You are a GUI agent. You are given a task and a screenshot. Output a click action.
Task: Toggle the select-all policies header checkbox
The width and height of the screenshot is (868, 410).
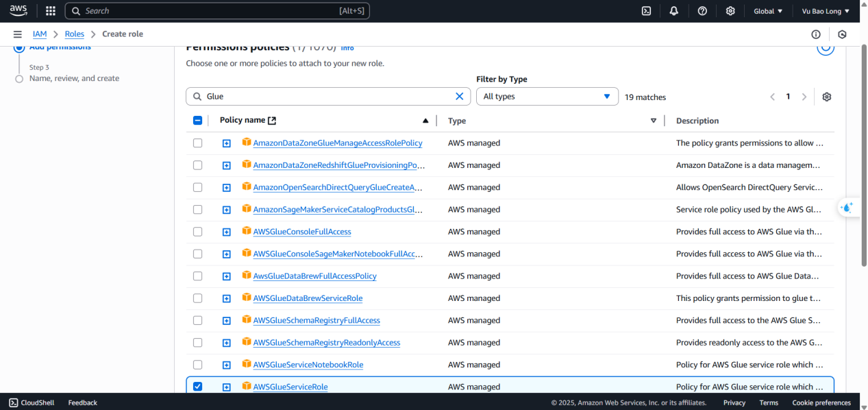pos(197,120)
